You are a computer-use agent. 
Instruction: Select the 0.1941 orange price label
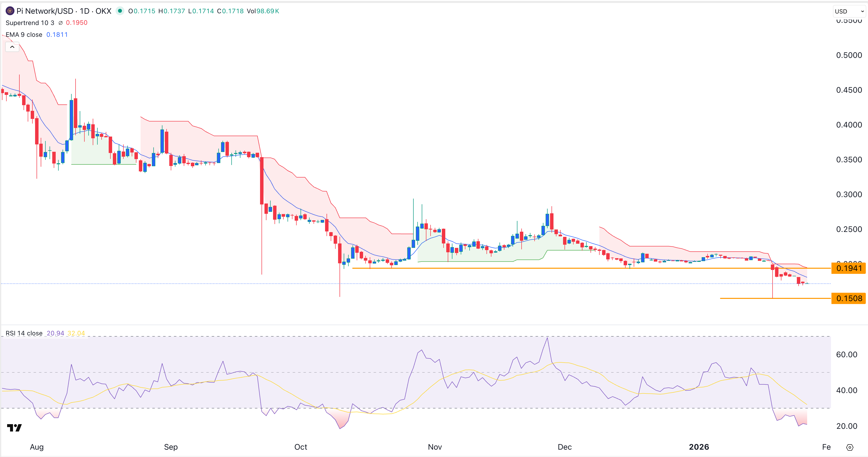(x=848, y=268)
